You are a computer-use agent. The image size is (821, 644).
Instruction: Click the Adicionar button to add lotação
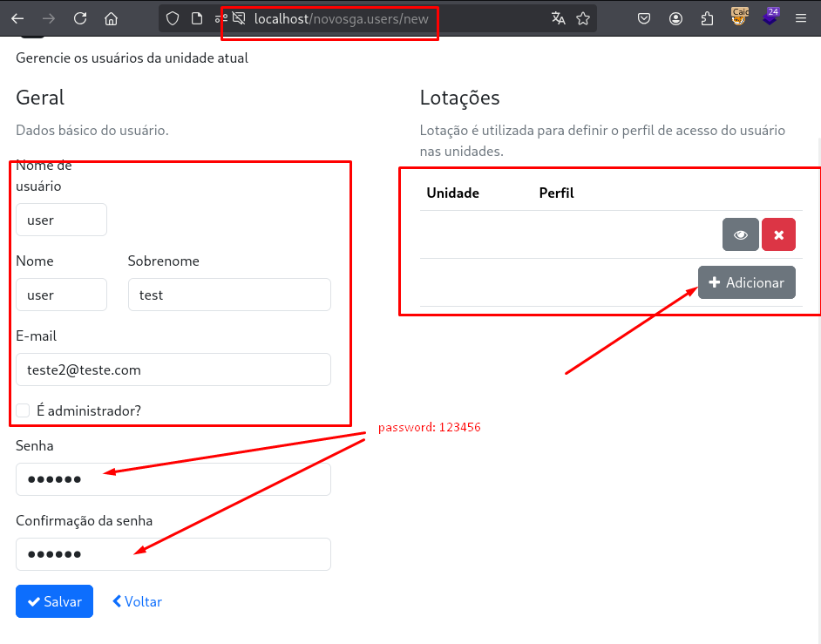pos(746,282)
